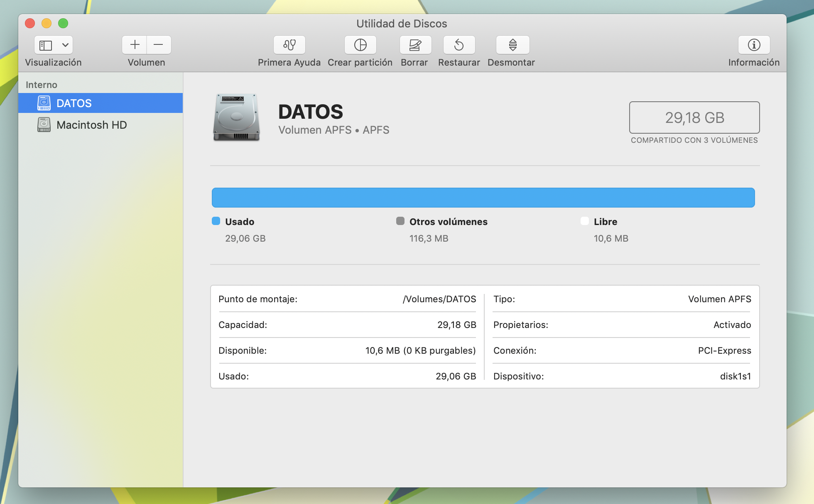
Task: Open Crear partición pie chart tool
Action: tap(360, 45)
